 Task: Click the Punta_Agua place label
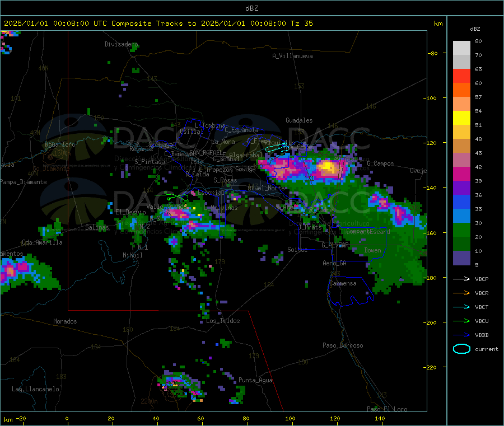(255, 381)
